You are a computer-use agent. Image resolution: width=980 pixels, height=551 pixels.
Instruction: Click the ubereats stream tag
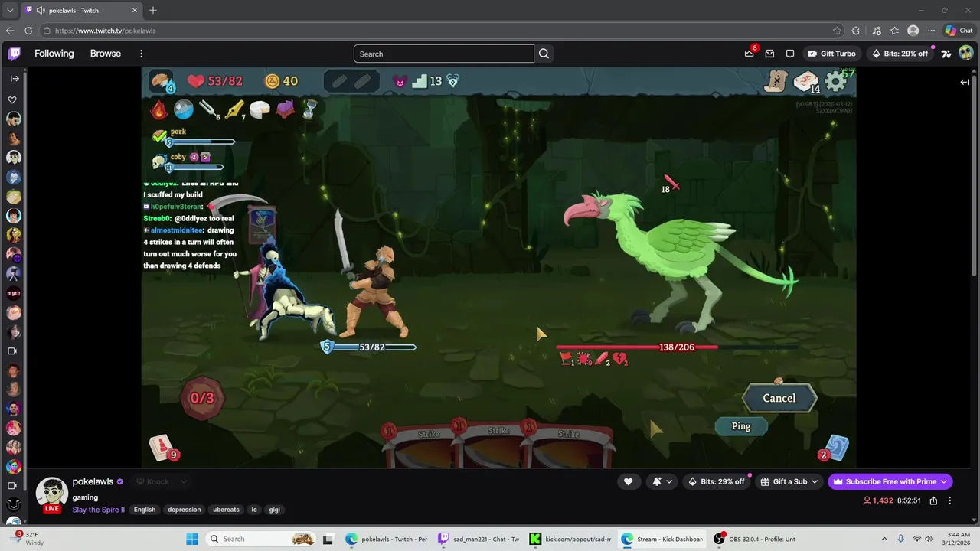(x=226, y=510)
